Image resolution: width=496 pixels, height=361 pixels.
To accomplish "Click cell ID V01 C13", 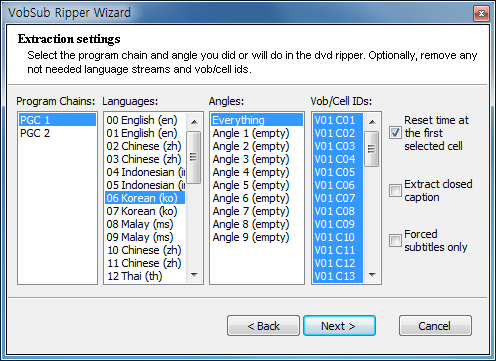I will pyautogui.click(x=338, y=276).
